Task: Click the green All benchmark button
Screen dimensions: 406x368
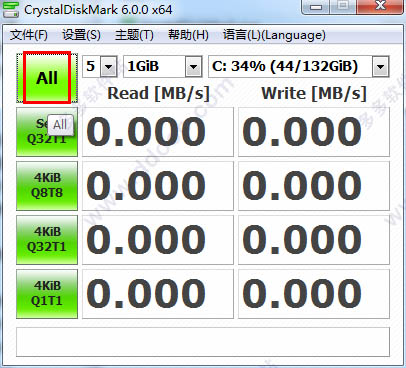Action: pyautogui.click(x=47, y=78)
